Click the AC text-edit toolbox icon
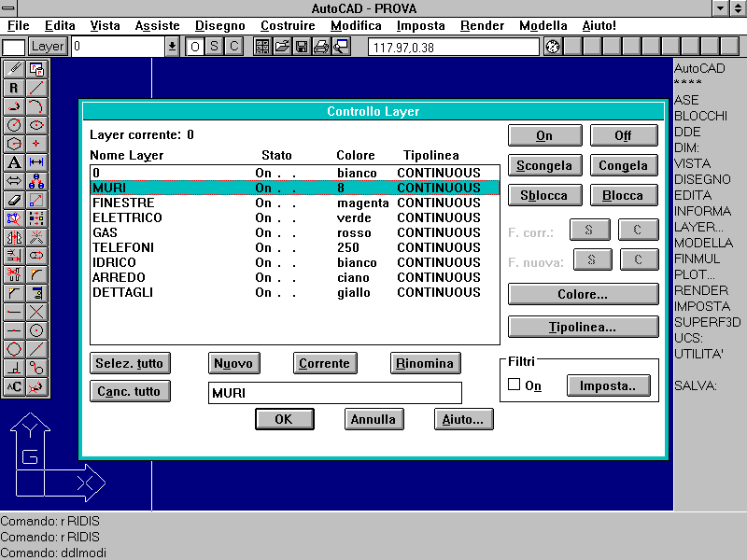 tap(14, 386)
